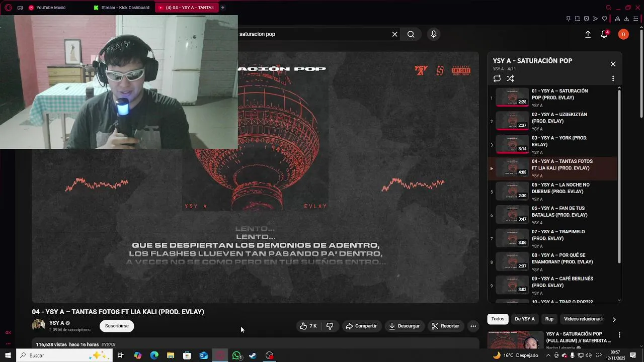The width and height of the screenshot is (644, 362).
Task: Open the Windows Start menu
Action: [8, 355]
